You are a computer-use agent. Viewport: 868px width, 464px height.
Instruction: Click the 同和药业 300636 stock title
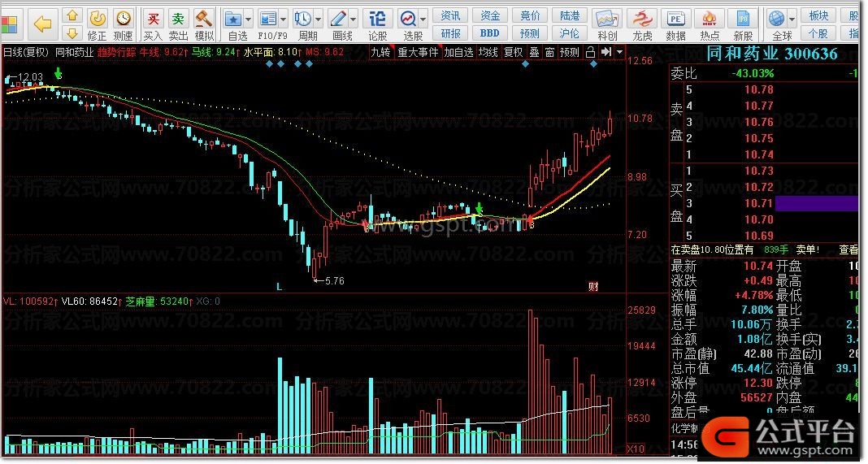(771, 54)
